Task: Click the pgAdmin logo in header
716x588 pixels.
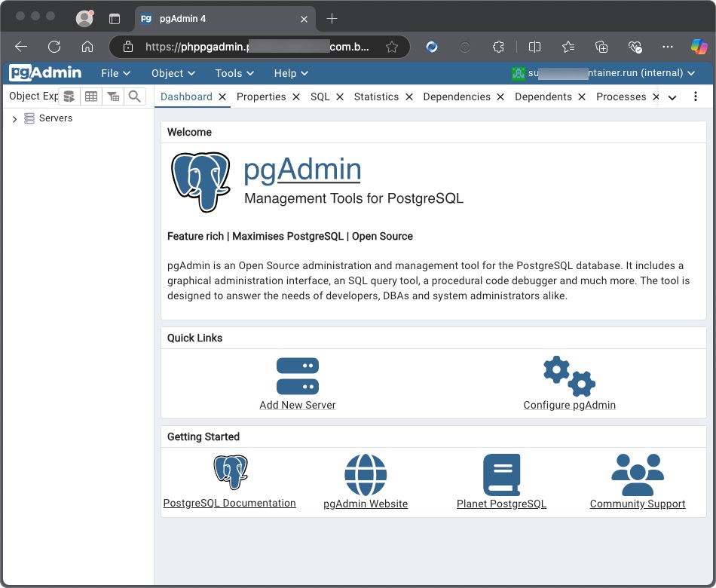Action: coord(45,72)
